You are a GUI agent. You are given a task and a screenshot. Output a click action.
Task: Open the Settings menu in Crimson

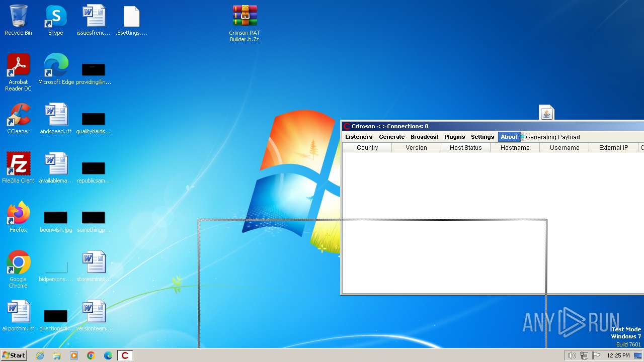click(x=482, y=137)
